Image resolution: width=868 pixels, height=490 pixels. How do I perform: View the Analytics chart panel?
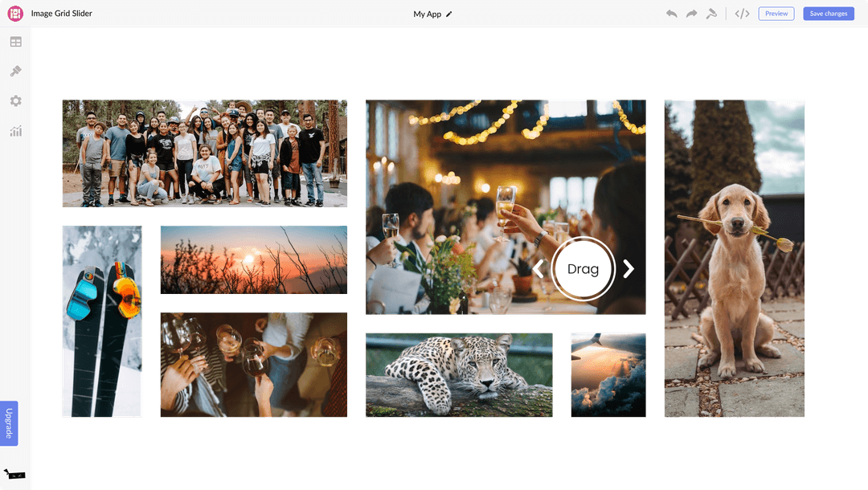click(15, 131)
